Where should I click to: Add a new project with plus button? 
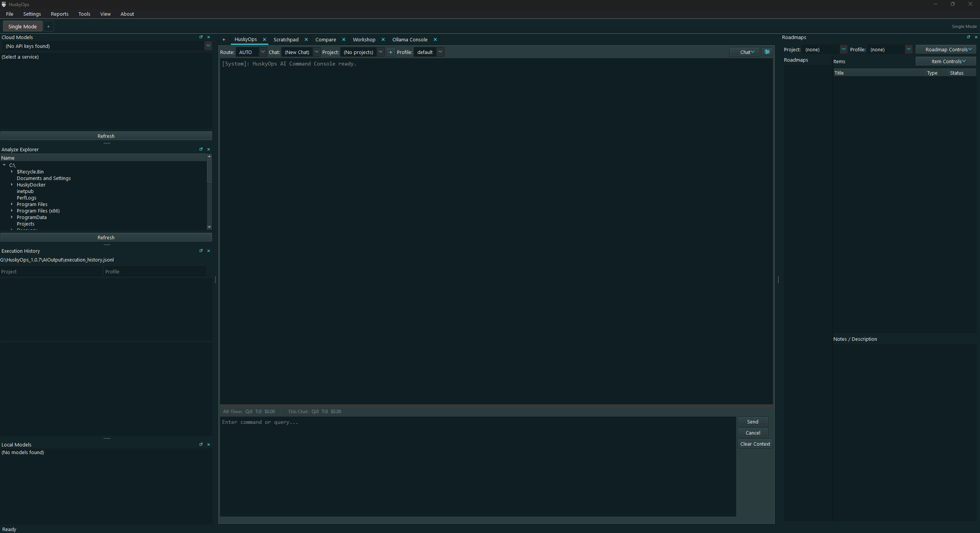pyautogui.click(x=390, y=52)
